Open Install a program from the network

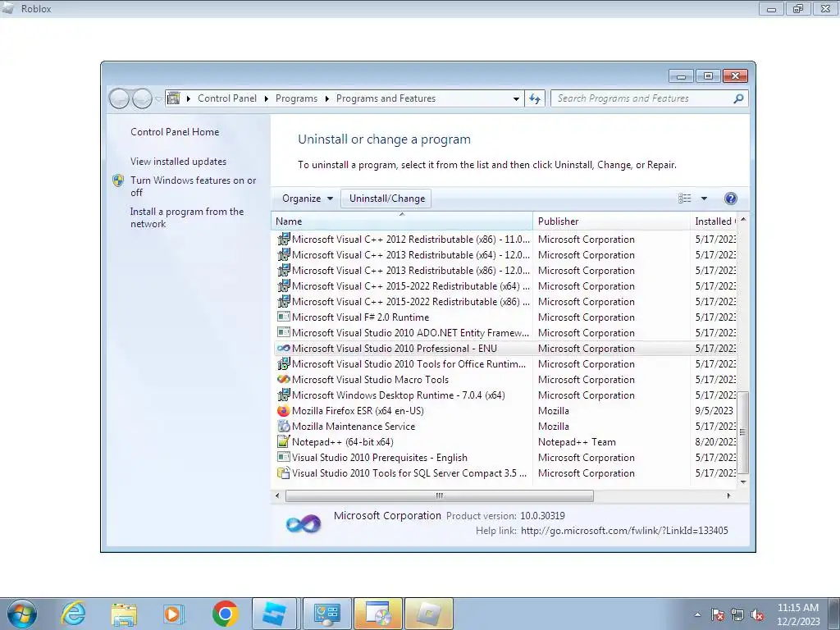coord(187,217)
